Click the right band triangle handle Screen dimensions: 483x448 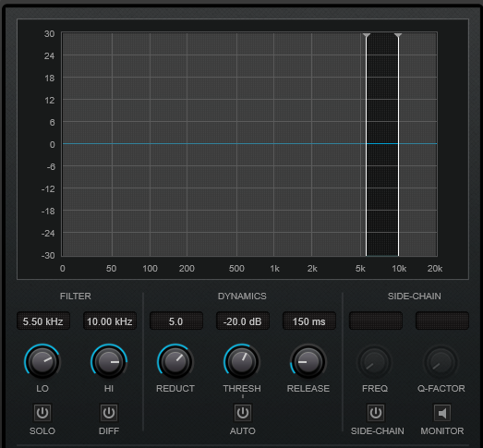click(x=398, y=36)
